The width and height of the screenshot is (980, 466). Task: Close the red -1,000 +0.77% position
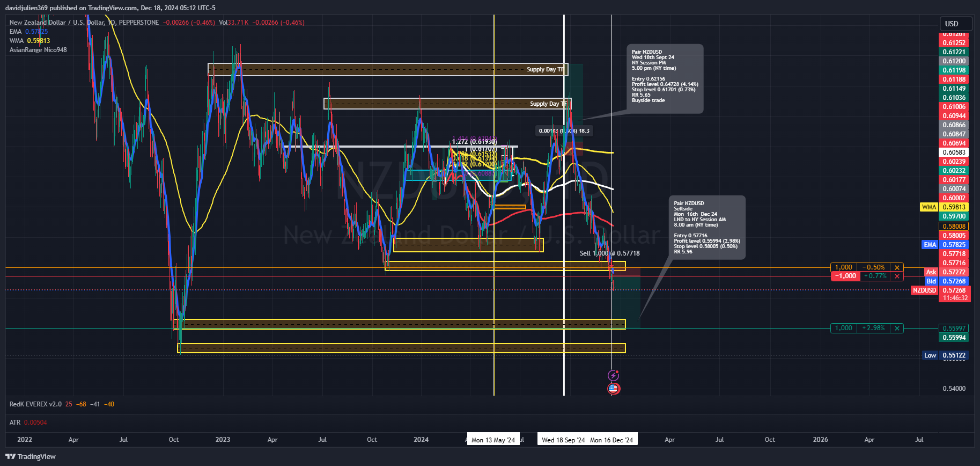point(897,276)
